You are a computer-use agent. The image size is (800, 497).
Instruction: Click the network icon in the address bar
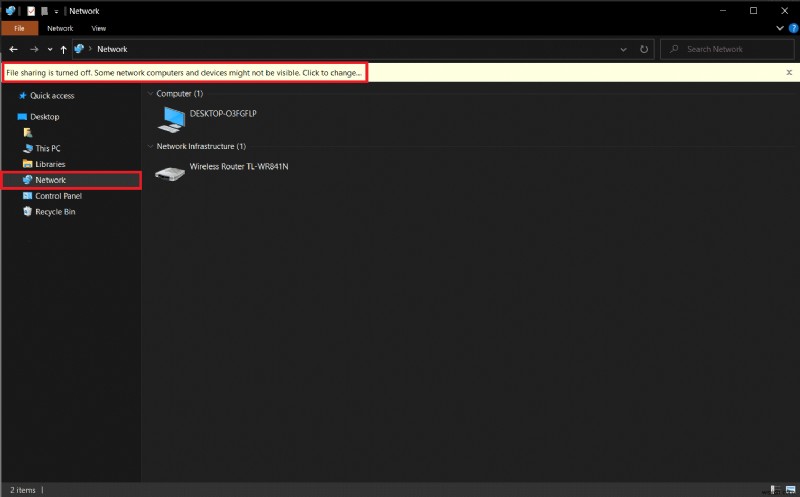[x=79, y=49]
